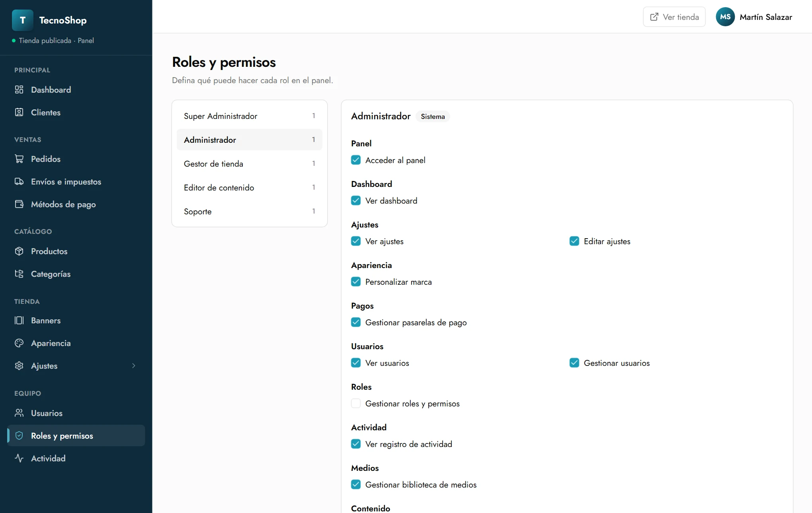Click external link icon in Ver tienda
This screenshot has height=513, width=812.
pyautogui.click(x=654, y=17)
